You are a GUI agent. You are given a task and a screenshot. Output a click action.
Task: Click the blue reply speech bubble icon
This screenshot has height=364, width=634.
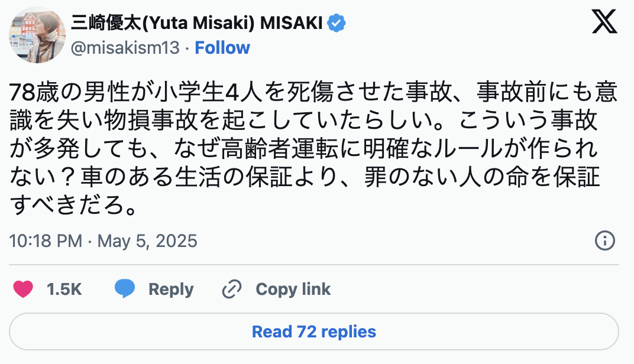click(x=125, y=289)
